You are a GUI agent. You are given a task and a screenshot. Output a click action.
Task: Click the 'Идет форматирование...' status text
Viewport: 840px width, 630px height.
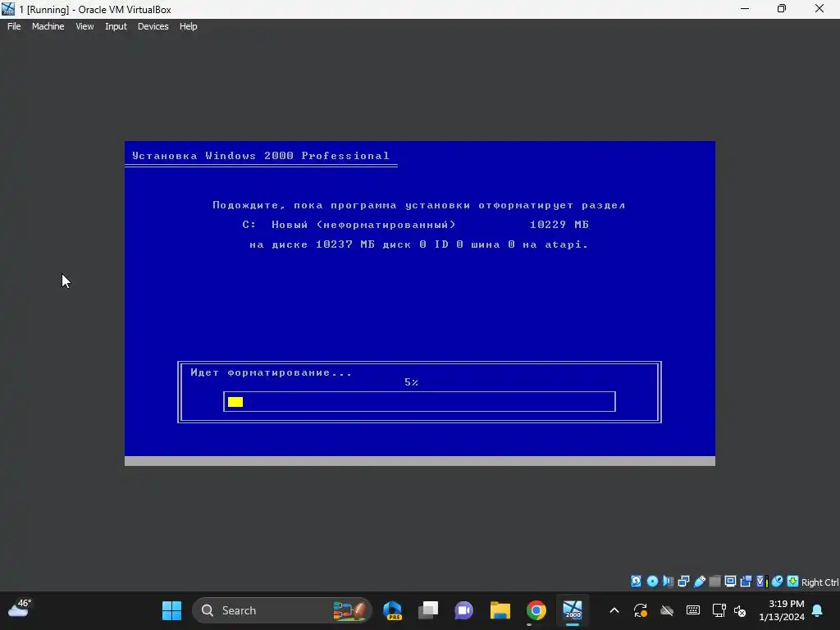[x=271, y=373]
